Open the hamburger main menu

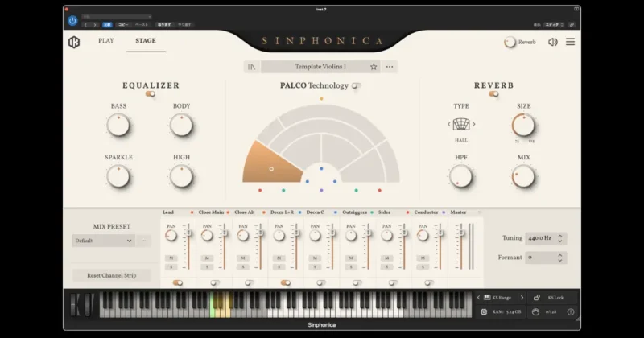(570, 42)
